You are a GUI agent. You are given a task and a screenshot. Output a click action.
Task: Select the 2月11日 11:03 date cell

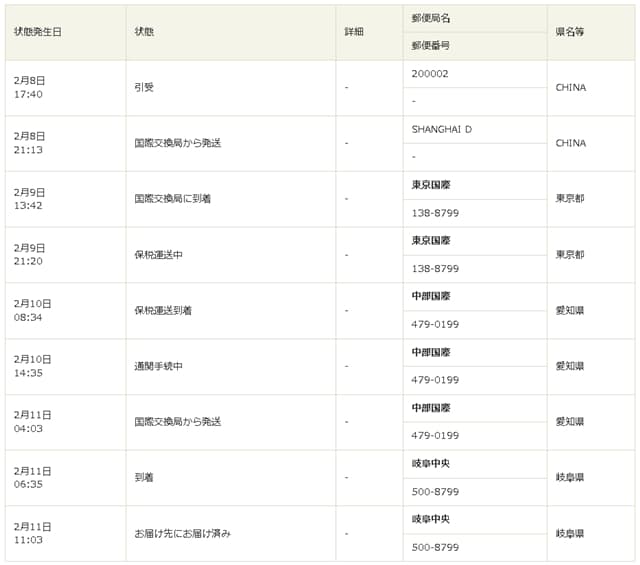(x=66, y=534)
